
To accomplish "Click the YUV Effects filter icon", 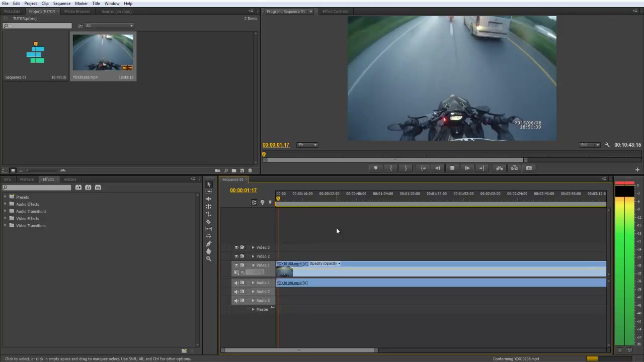I will 98,188.
